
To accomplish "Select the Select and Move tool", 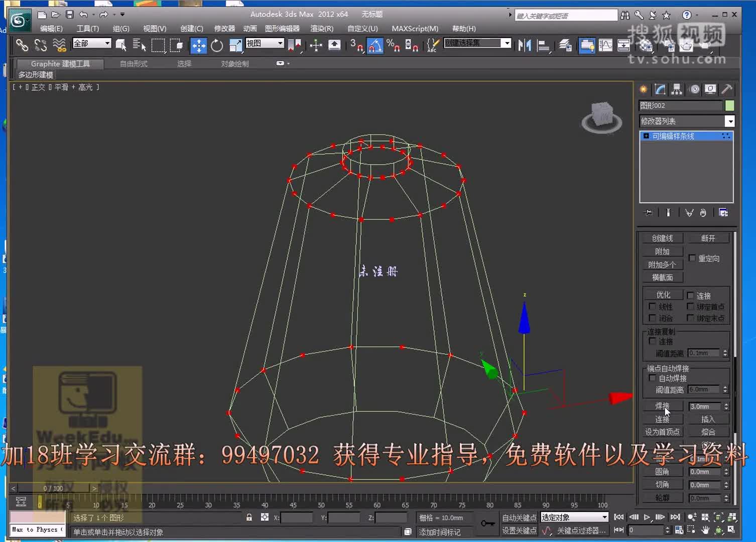I will point(199,46).
